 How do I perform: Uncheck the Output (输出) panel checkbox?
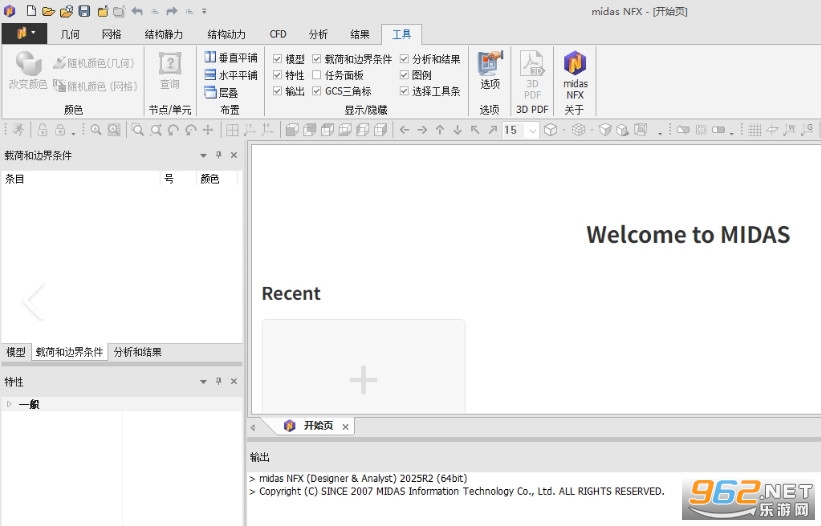coord(278,91)
